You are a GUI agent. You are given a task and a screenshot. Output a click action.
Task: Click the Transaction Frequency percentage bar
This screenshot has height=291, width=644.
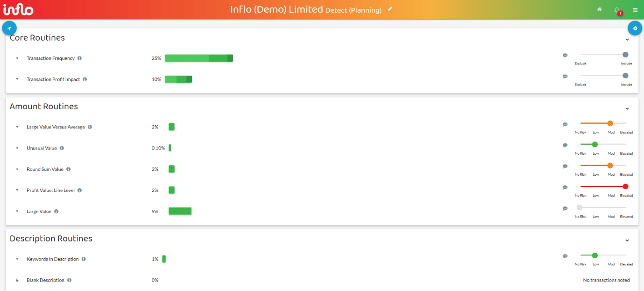click(x=198, y=58)
